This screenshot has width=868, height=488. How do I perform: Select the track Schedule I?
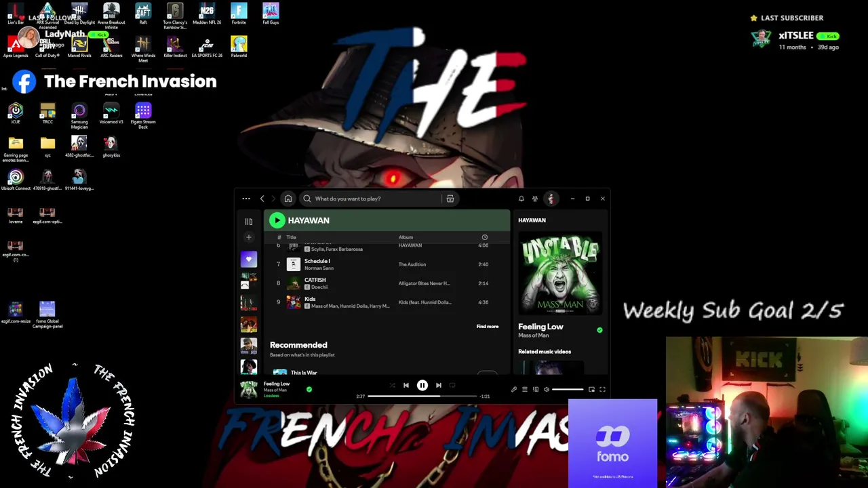tap(317, 261)
